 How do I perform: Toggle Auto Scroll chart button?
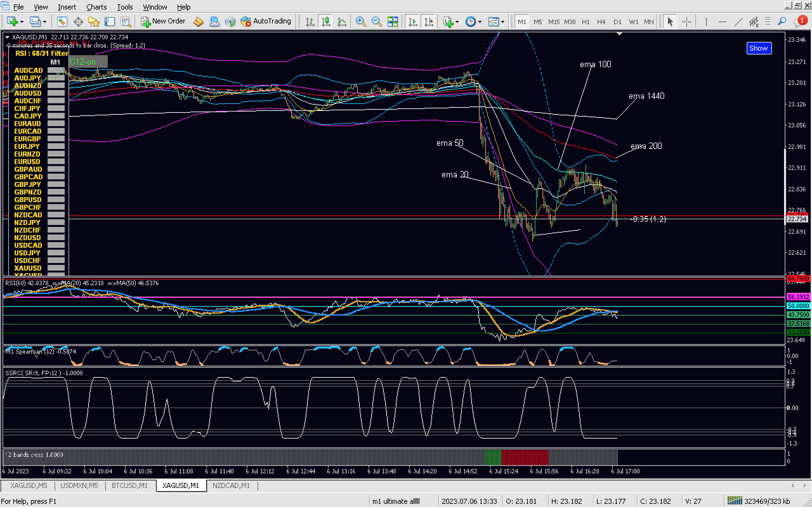412,22
